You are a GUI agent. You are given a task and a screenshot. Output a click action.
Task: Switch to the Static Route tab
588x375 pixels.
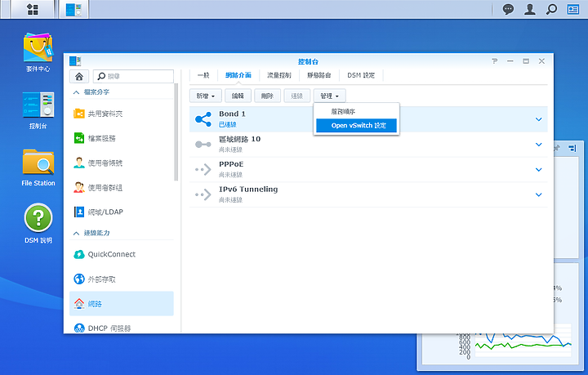pyautogui.click(x=318, y=75)
